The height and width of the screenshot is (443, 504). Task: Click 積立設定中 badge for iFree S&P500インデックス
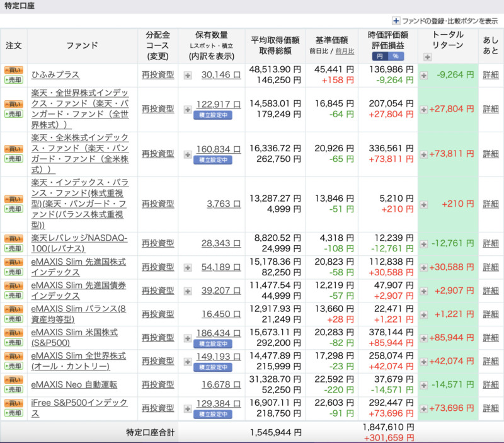point(213,415)
